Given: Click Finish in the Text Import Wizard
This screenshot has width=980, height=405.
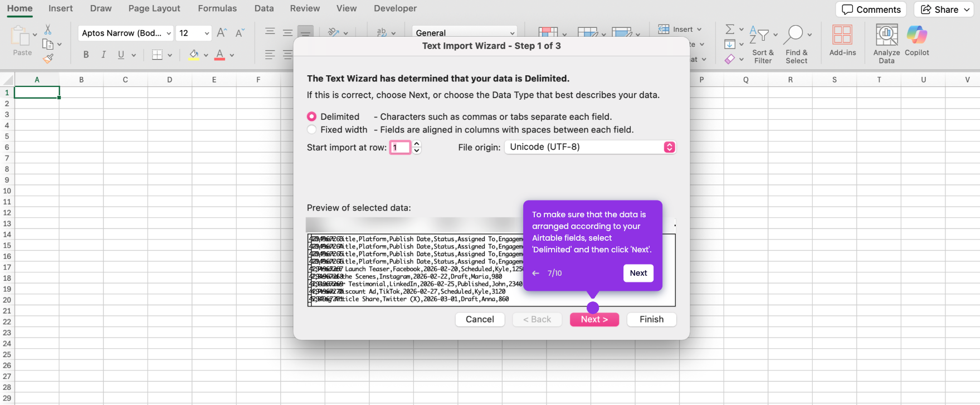Looking at the screenshot, I should point(652,319).
